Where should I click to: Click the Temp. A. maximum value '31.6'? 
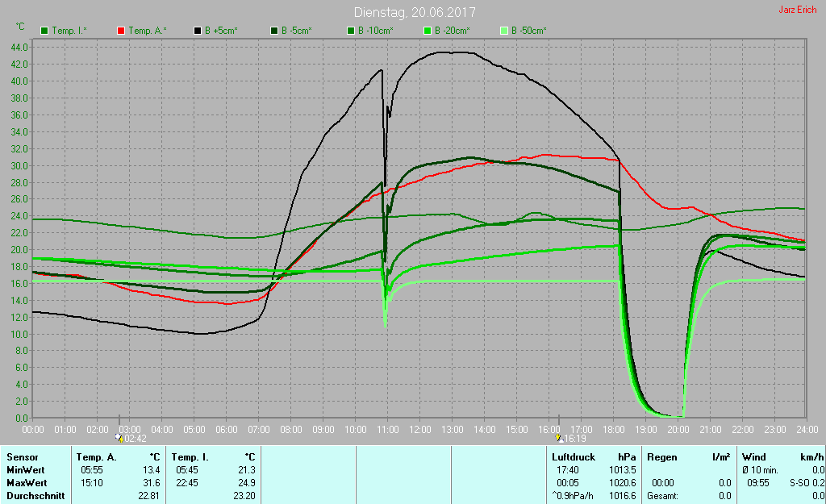[x=152, y=482]
